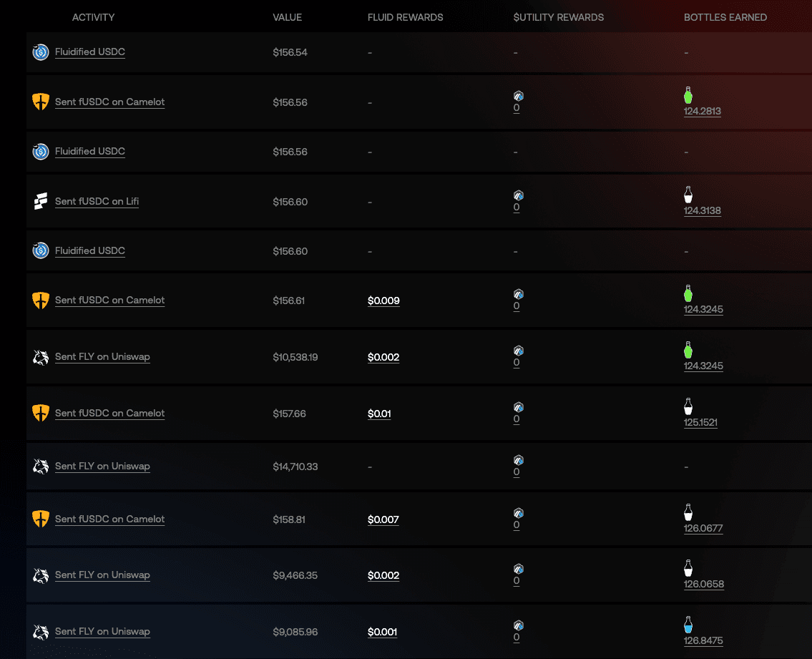Click the USDC icon beside the $156.56 Fluidified row

40,151
